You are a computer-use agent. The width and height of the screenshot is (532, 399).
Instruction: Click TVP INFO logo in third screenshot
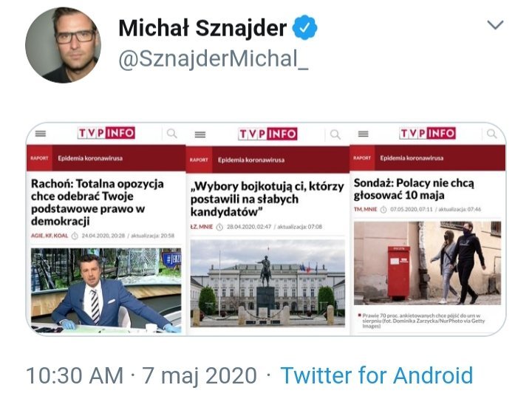coord(428,134)
